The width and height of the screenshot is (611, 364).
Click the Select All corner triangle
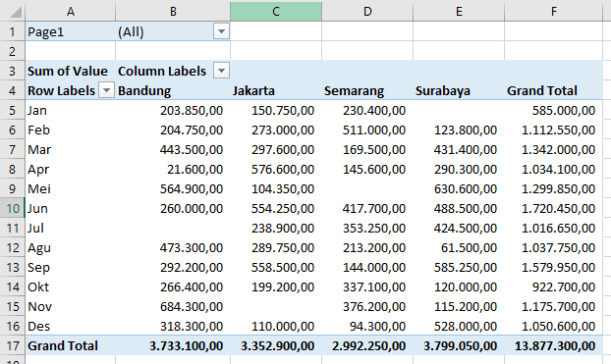(x=15, y=12)
